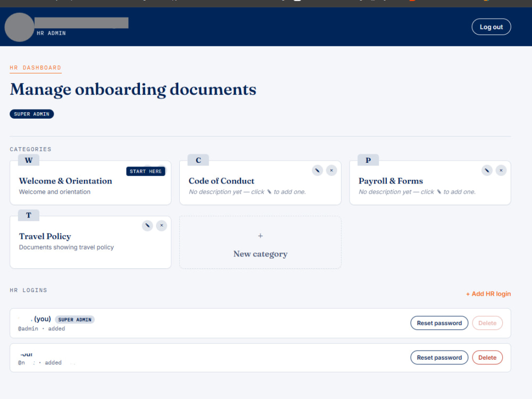Delete the Payroll & Forms category

click(501, 170)
